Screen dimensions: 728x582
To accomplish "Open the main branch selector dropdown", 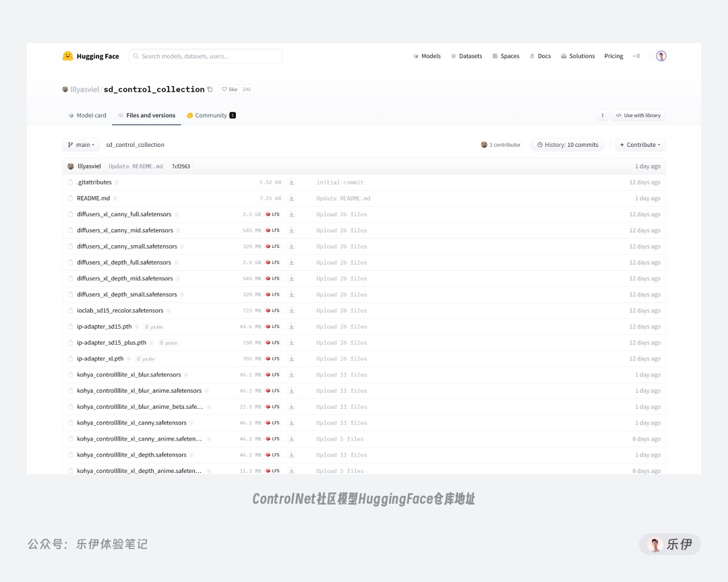I will pyautogui.click(x=80, y=144).
